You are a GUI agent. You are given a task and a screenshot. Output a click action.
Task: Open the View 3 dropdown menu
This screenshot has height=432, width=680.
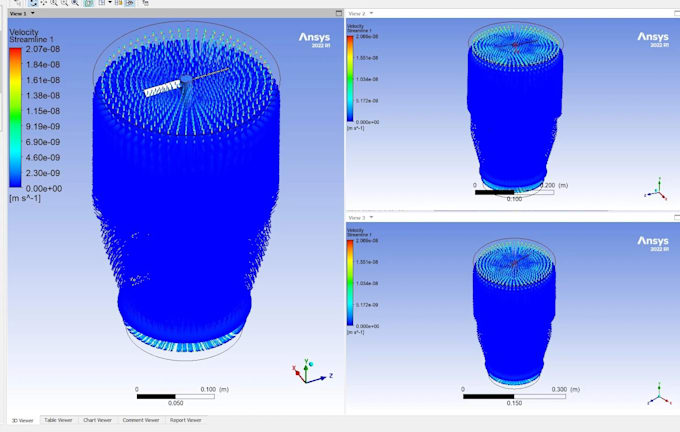pyautogui.click(x=371, y=217)
